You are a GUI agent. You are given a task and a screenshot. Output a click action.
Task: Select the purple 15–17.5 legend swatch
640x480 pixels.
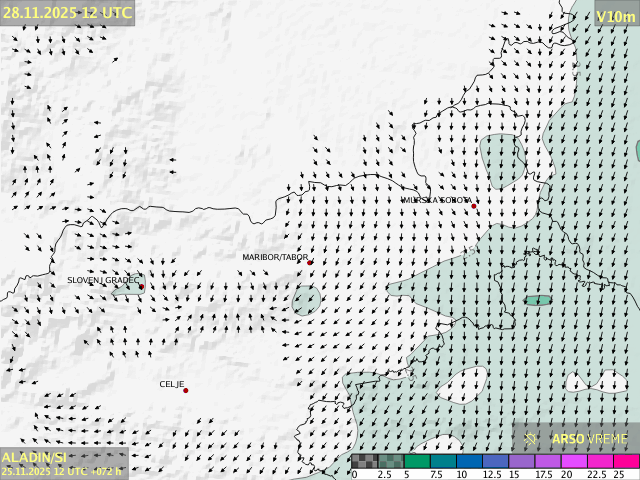(x=521, y=461)
